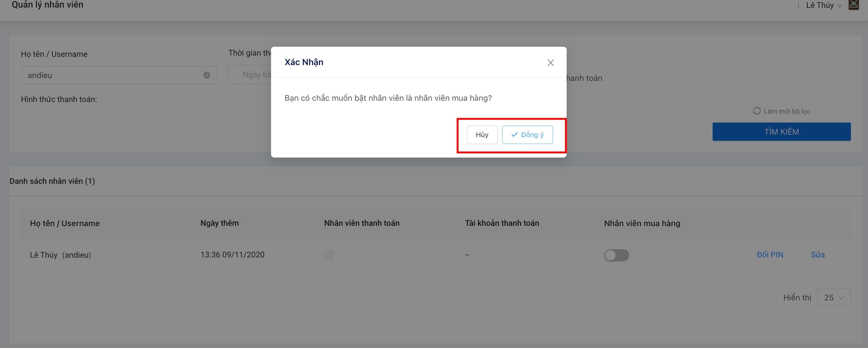The height and width of the screenshot is (348, 868).
Task: Select the Lê Thúy (andieu) employee row
Action: (61, 255)
